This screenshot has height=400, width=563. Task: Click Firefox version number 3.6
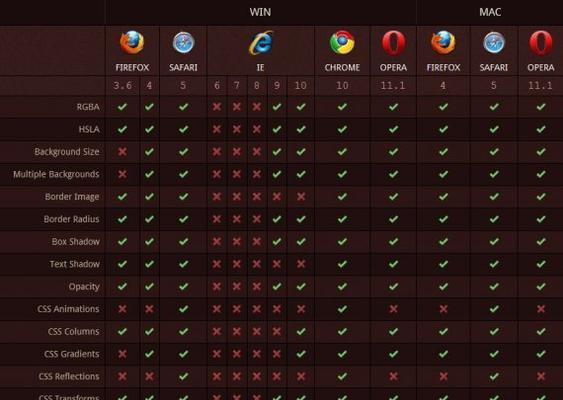(x=122, y=85)
